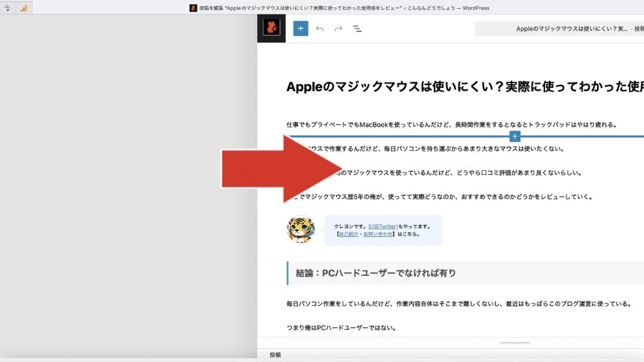Click the WordPress site logo to exit editor

coord(271,28)
